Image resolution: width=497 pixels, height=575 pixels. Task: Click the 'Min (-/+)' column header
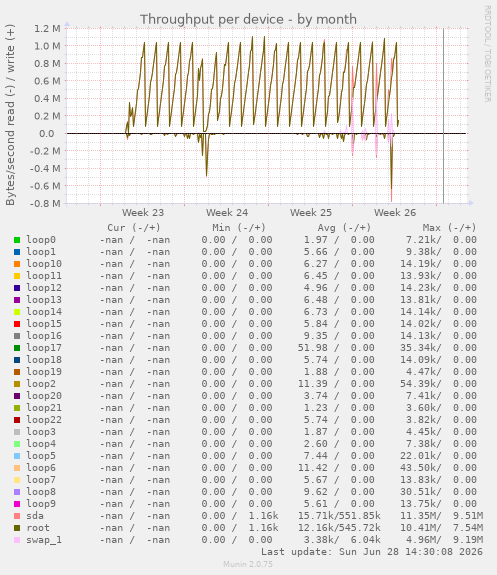point(239,228)
